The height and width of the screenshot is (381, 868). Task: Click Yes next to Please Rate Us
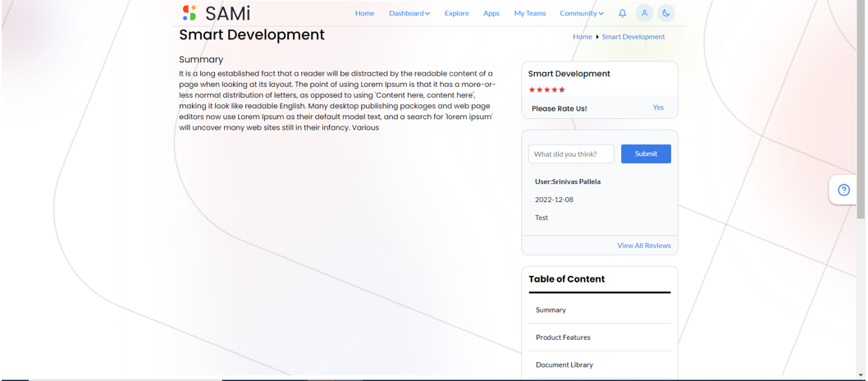(658, 108)
